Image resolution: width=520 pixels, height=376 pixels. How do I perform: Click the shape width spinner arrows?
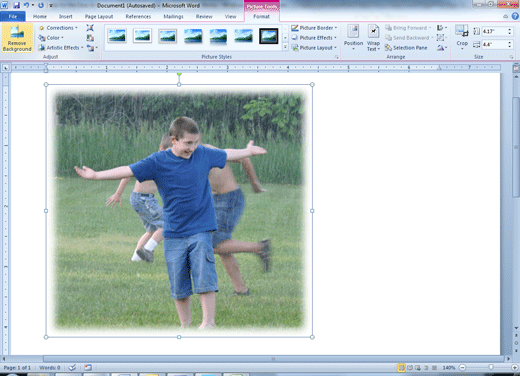tap(510, 44)
